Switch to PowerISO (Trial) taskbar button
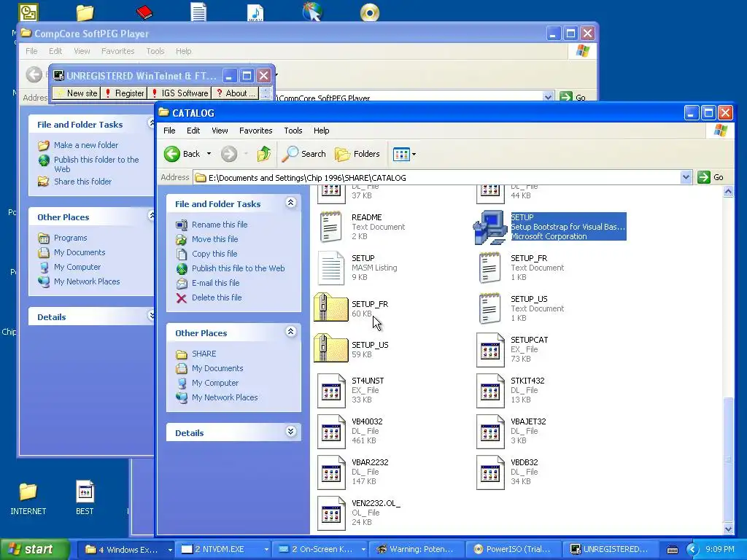This screenshot has width=747, height=560. 512,549
